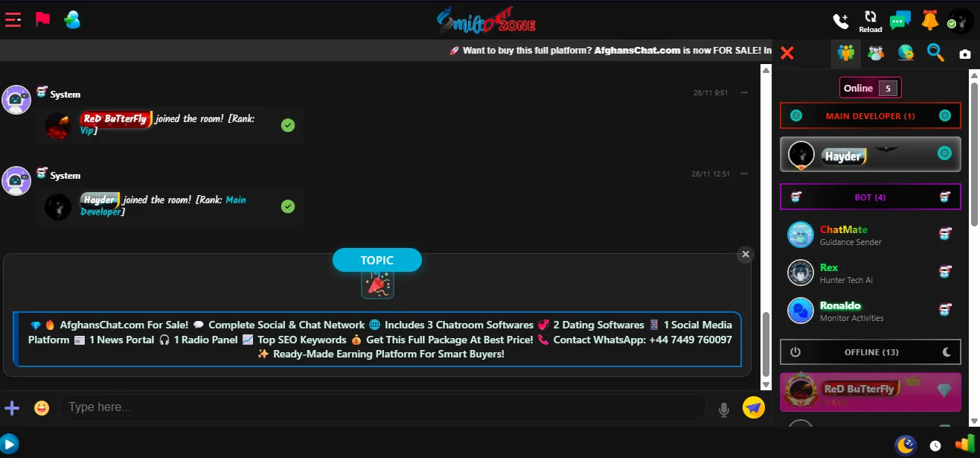Switch to the friends list tab
This screenshot has height=458, width=980.
876,53
